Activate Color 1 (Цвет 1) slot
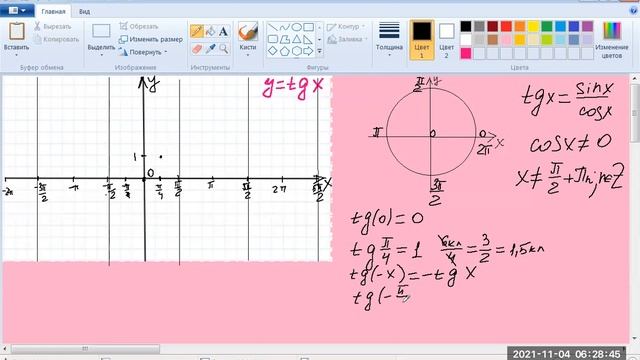 (x=422, y=40)
